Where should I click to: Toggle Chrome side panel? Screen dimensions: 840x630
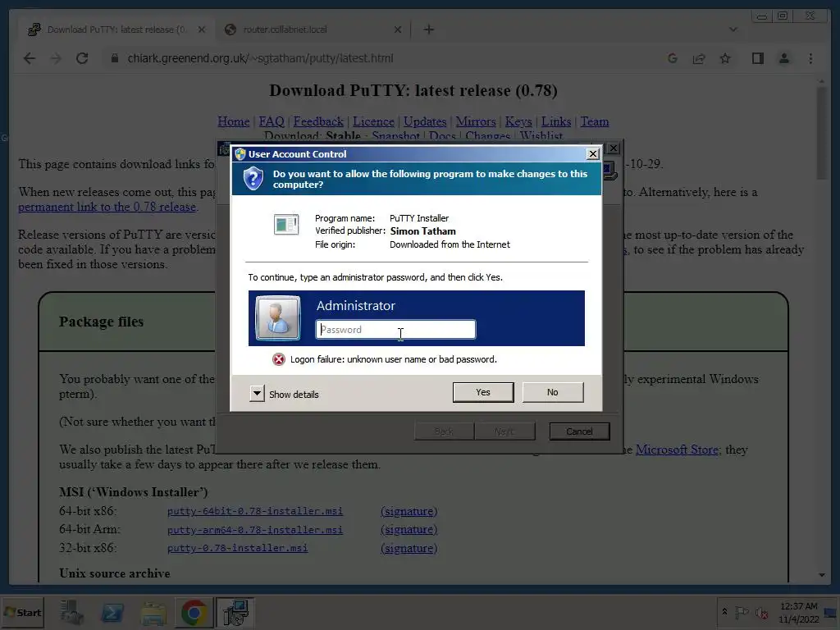[757, 58]
